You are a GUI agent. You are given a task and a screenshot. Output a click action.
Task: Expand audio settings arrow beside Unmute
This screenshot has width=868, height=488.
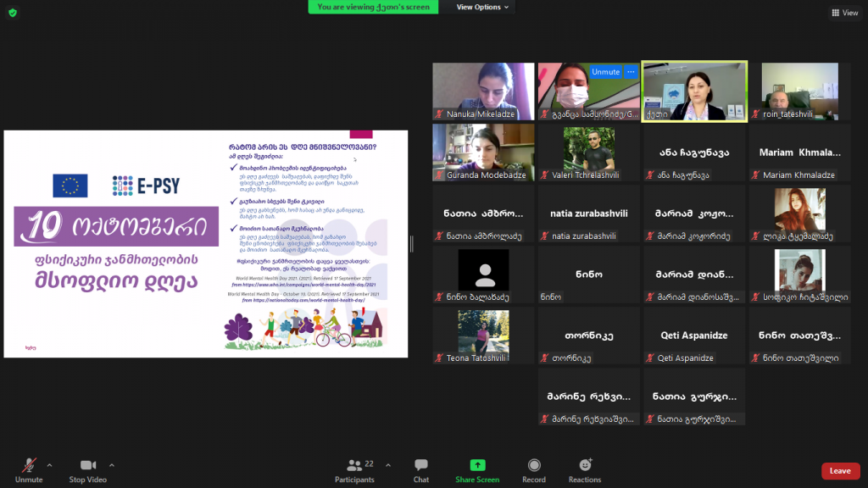coord(49,465)
